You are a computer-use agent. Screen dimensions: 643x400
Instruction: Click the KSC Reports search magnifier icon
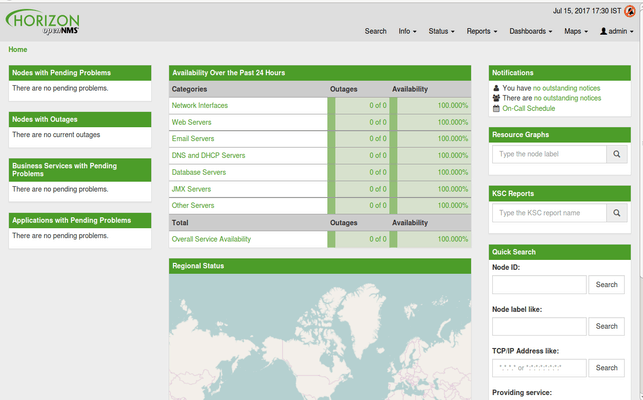[618, 213]
